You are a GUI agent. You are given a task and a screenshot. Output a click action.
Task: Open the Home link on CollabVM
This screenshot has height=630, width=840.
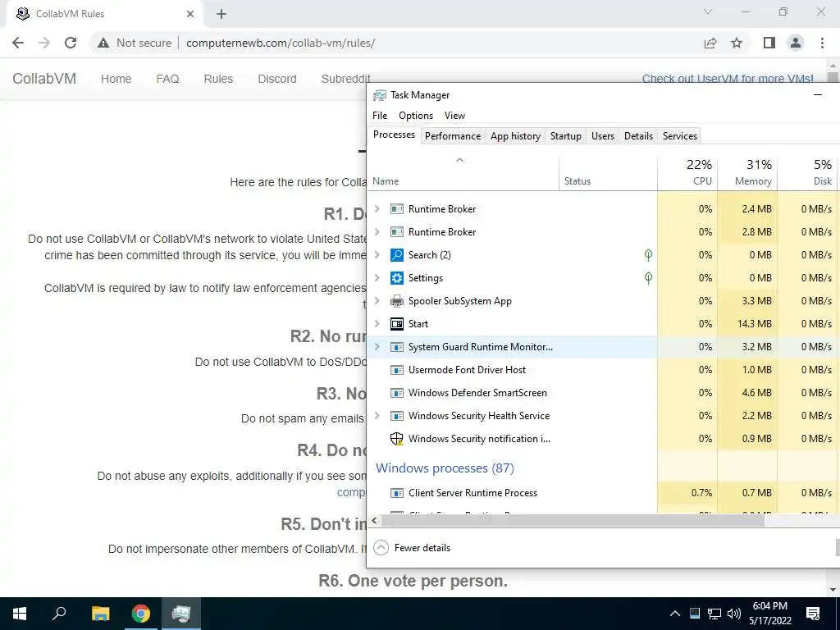coord(116,79)
